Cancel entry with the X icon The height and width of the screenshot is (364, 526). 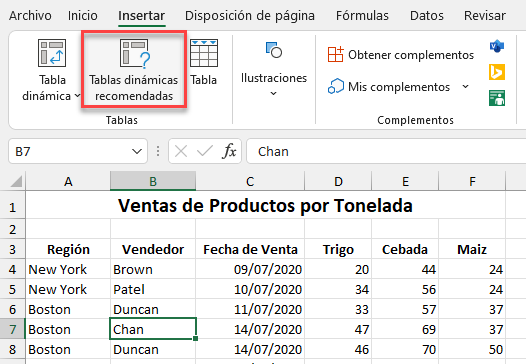pyautogui.click(x=181, y=151)
